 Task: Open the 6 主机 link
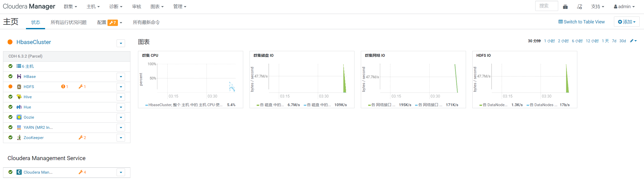coord(28,66)
